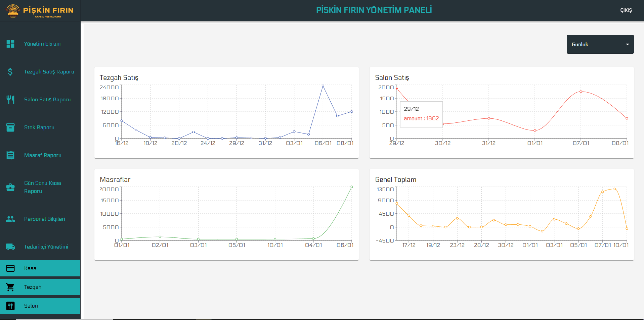644x320 pixels.
Task: Click the Masraf Raporu receipt icon
Action: tap(10, 155)
